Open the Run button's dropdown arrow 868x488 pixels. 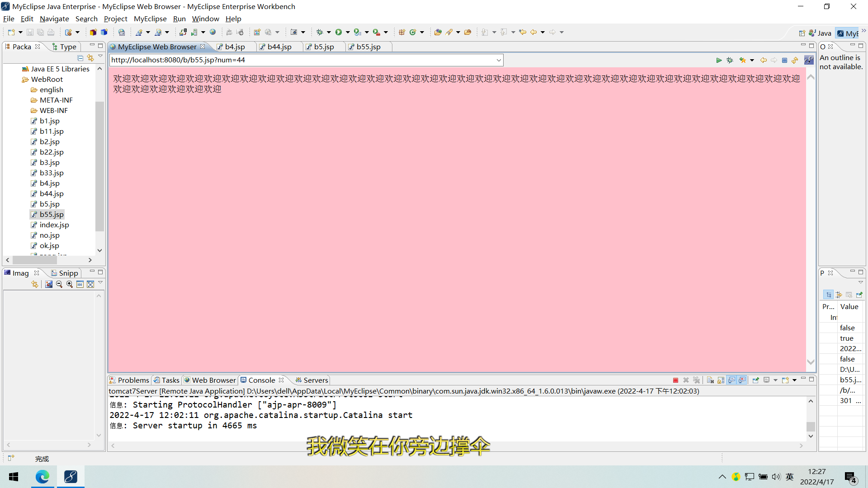pos(348,32)
